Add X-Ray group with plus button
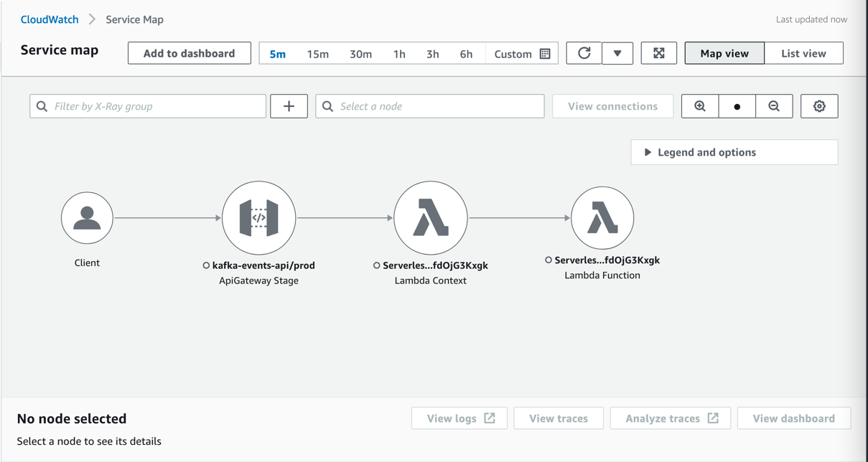 289,106
